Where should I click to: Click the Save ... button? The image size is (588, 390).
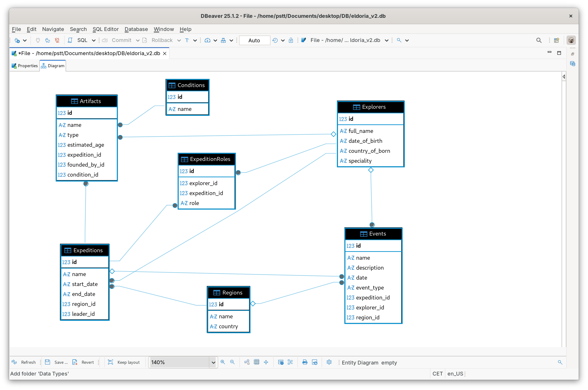tap(57, 362)
